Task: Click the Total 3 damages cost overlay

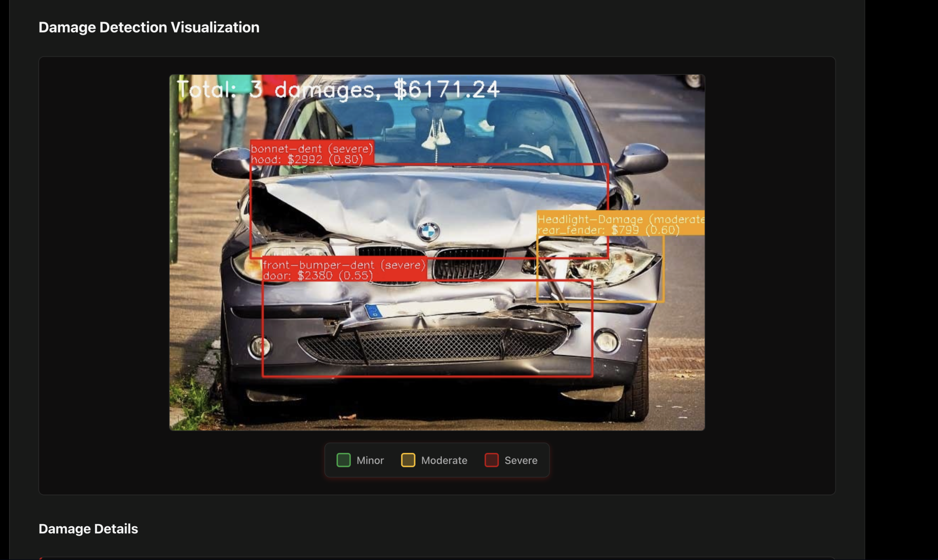Action: (x=338, y=89)
